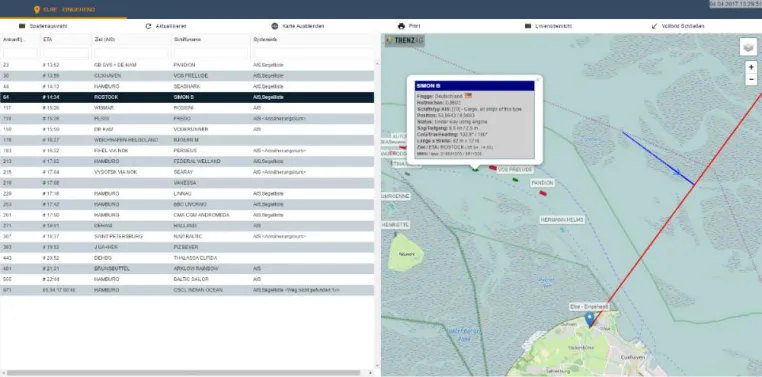The height and width of the screenshot is (377, 762).
Task: Focus the Schiffsname filter field
Action: pyautogui.click(x=211, y=52)
